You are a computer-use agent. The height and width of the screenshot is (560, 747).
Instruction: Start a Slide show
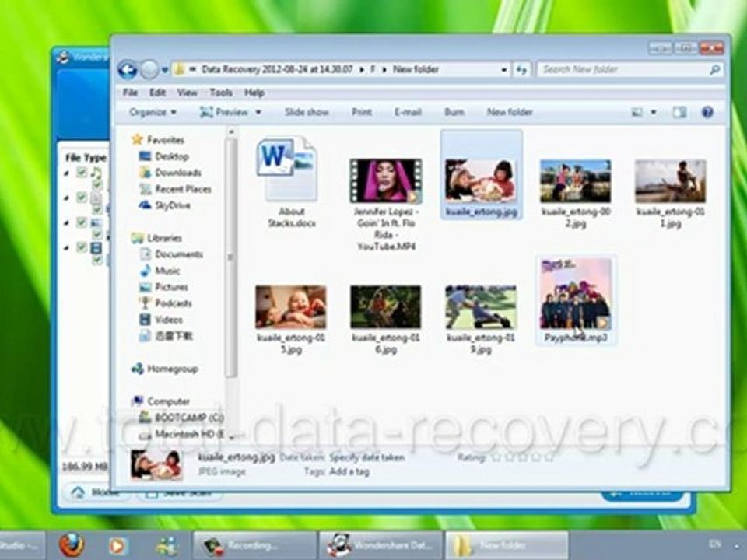tap(307, 112)
